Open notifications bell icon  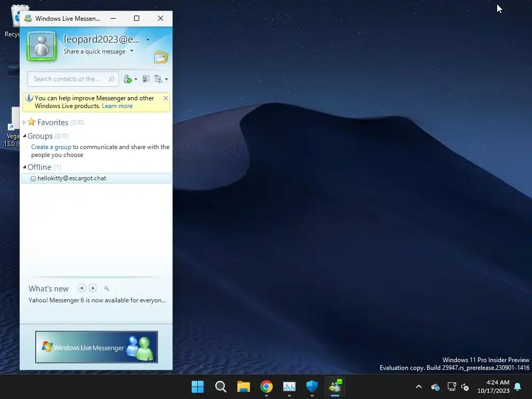click(x=518, y=387)
